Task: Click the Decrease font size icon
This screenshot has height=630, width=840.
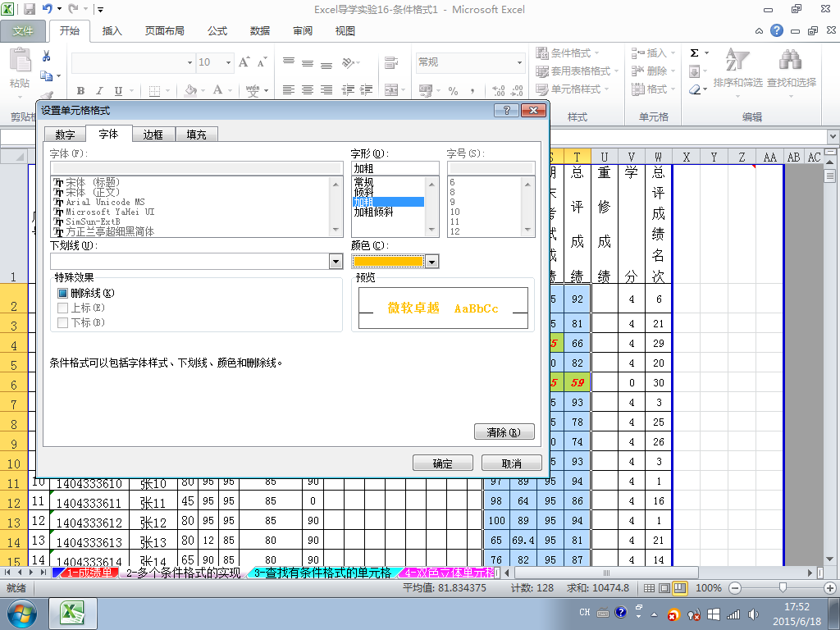Action: pos(262,62)
